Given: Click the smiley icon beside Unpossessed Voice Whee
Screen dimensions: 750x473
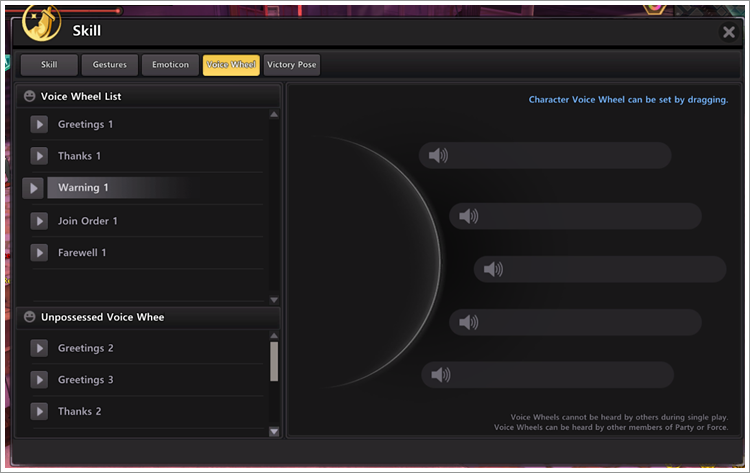Looking at the screenshot, I should 30,317.
